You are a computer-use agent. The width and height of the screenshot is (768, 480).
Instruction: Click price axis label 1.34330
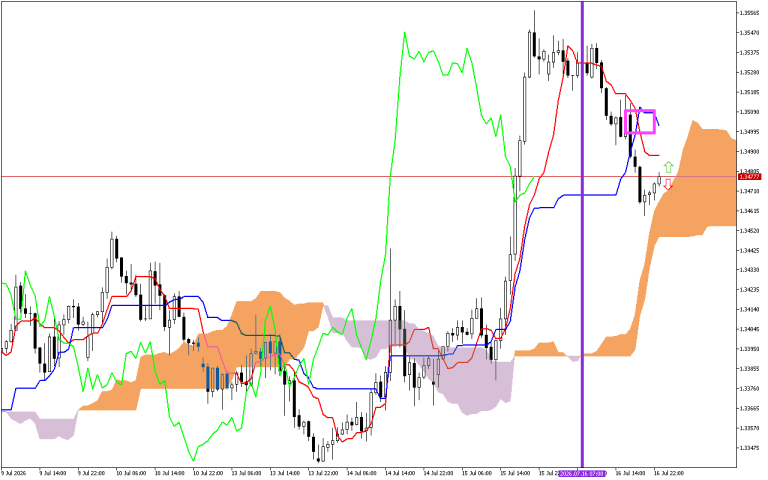click(749, 270)
